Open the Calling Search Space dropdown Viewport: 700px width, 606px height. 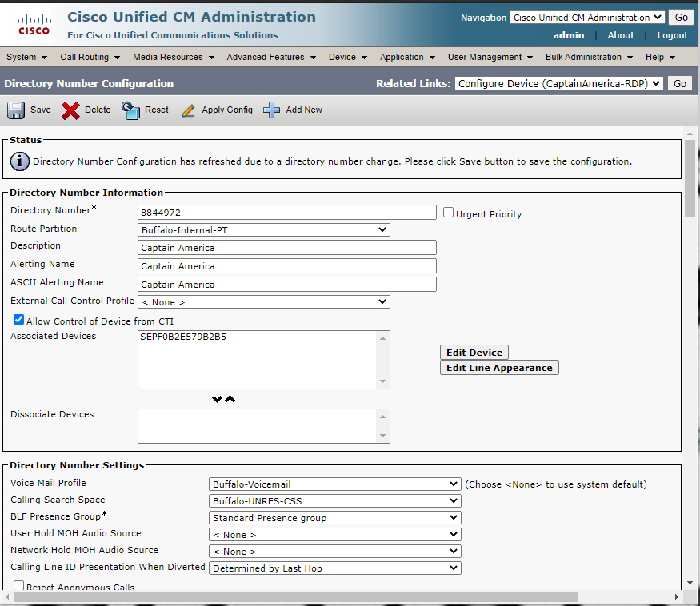coord(335,501)
